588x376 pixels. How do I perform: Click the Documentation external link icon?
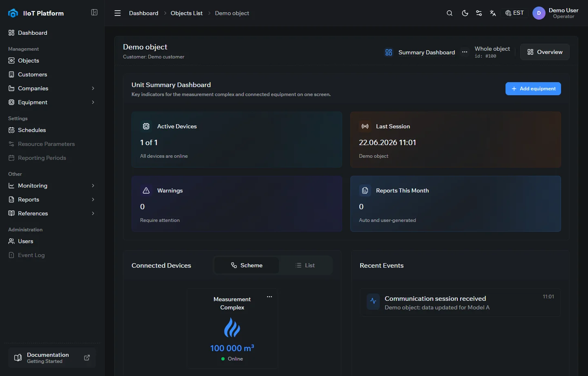point(87,358)
